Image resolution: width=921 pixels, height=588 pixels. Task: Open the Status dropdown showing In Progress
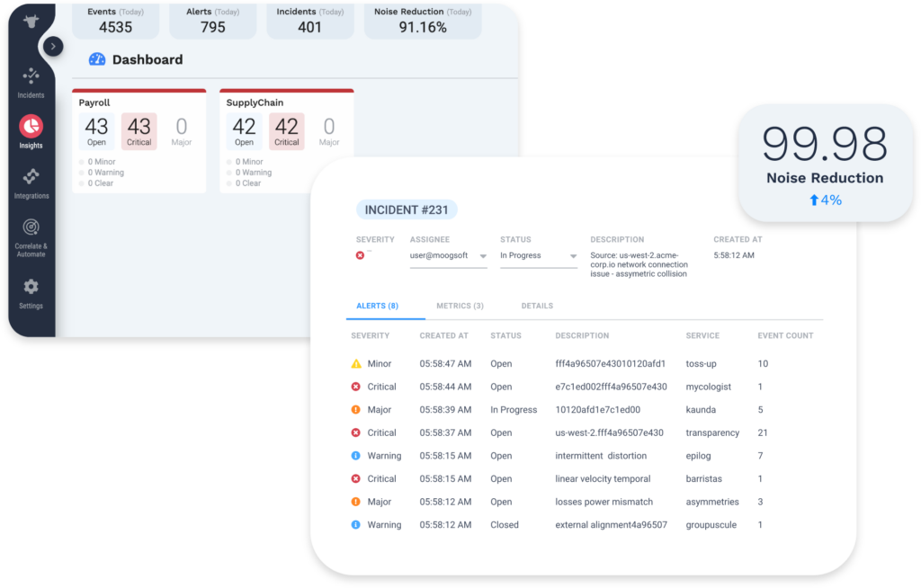(x=538, y=255)
